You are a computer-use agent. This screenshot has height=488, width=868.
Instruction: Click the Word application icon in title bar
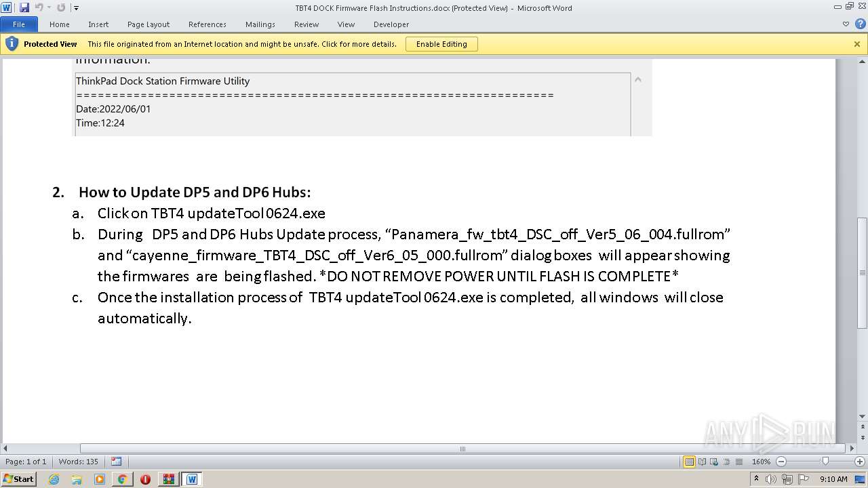pos(6,7)
